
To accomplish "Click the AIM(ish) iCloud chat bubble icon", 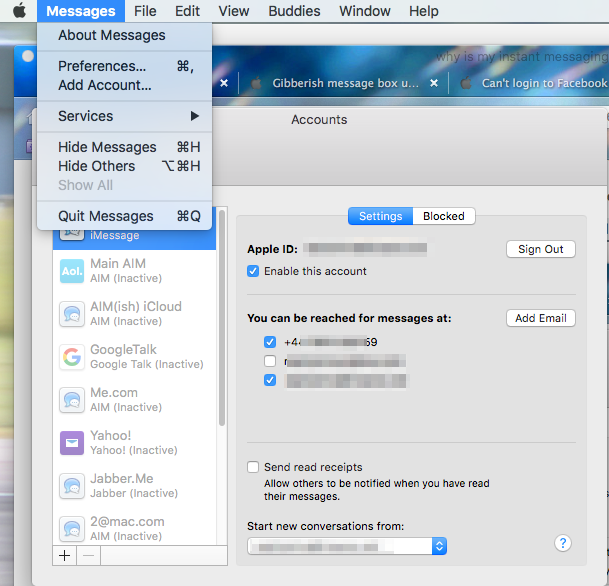I will (72, 314).
